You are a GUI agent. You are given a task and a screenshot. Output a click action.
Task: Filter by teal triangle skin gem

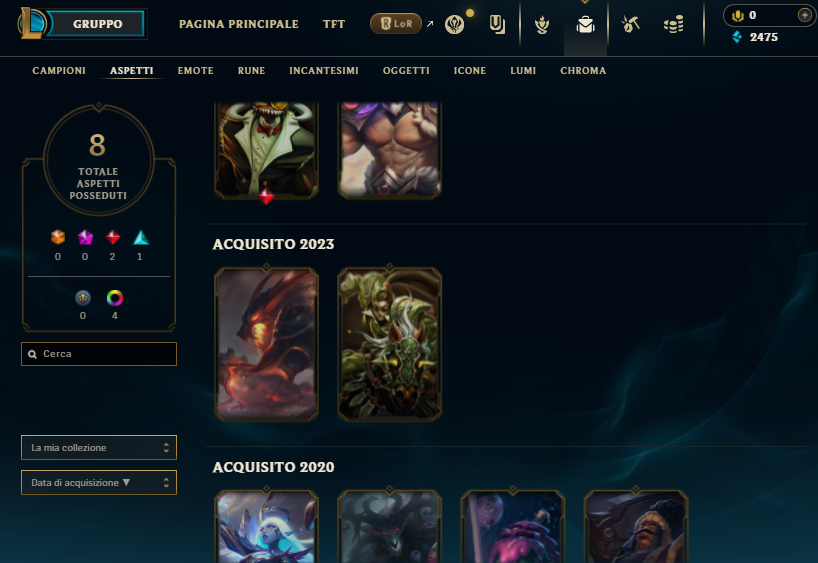[x=141, y=237]
